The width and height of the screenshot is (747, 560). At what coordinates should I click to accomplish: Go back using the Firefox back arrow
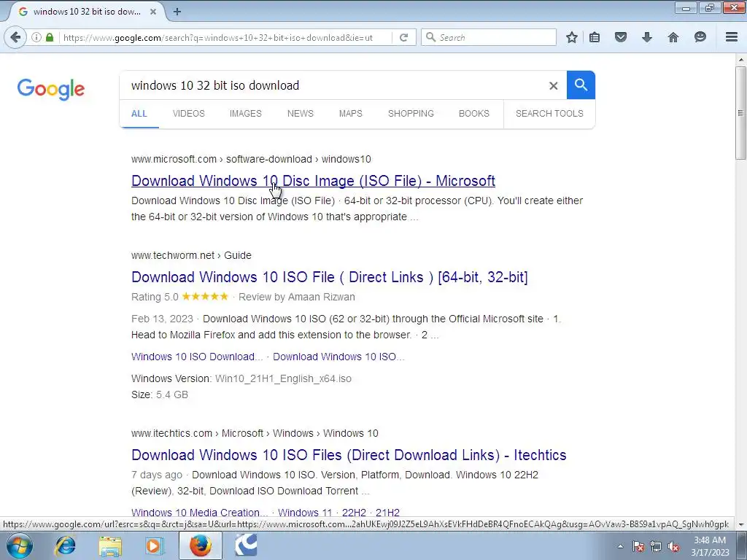click(x=15, y=37)
